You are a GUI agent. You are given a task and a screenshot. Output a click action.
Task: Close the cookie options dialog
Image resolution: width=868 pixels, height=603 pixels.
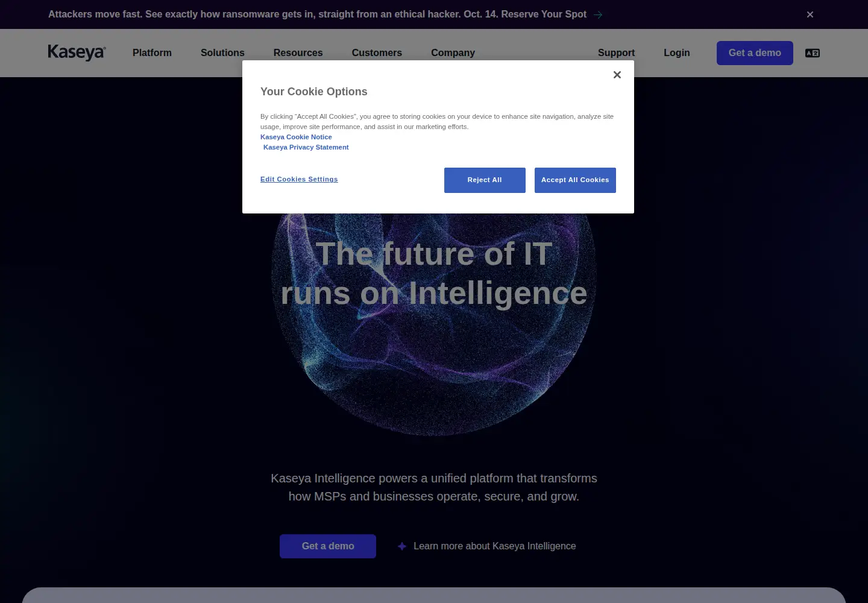[617, 75]
